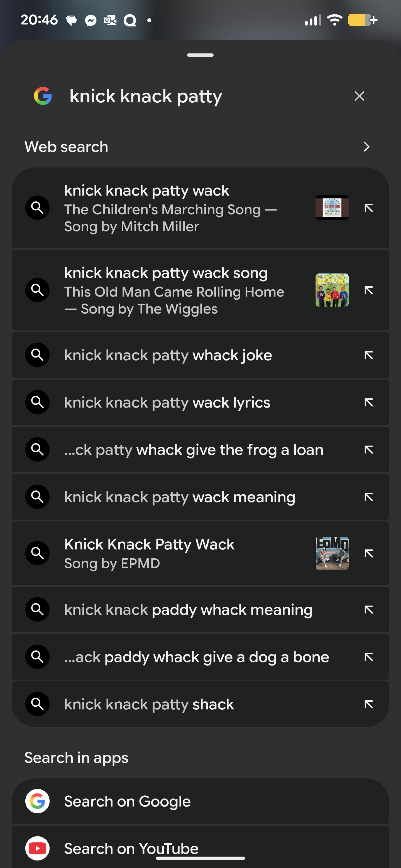Insert 'whack joke' suggestion into search box
Screen dimensions: 401x868
click(x=369, y=355)
